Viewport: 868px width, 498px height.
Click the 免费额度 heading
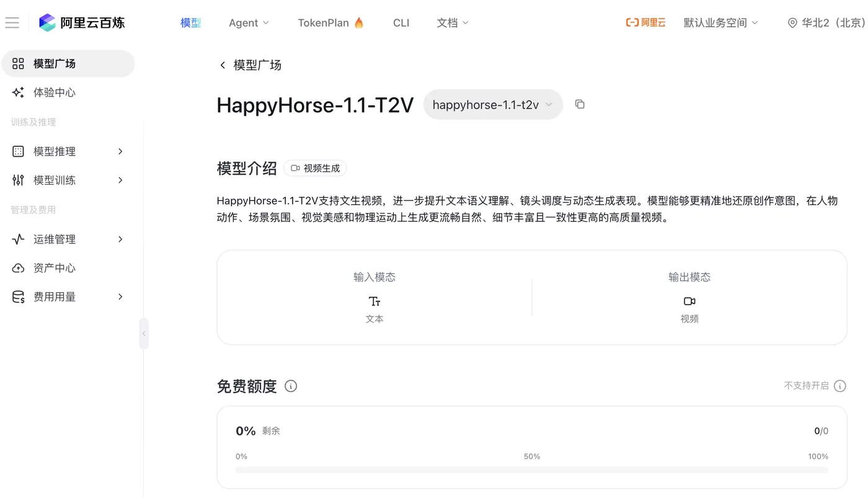point(247,387)
